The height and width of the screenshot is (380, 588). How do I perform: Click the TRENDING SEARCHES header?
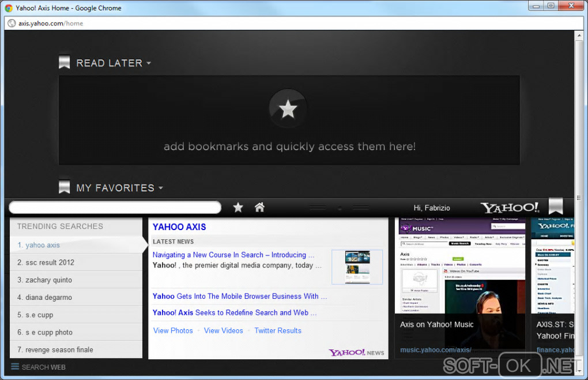pos(60,226)
